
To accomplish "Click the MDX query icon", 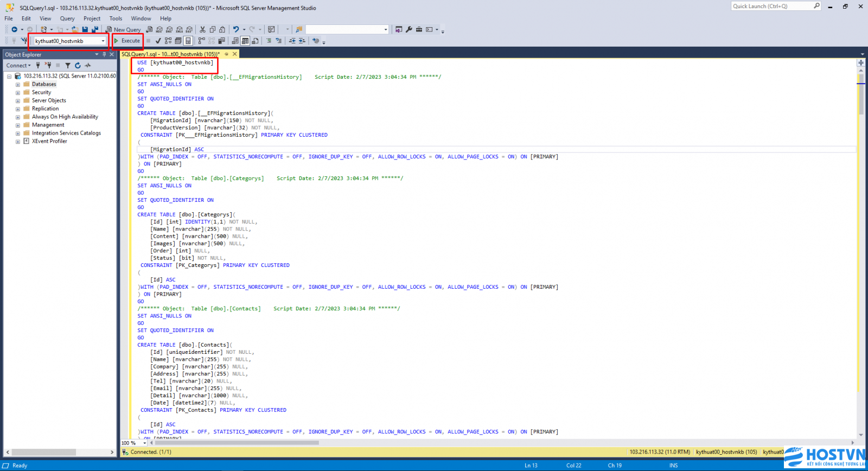I will click(159, 29).
